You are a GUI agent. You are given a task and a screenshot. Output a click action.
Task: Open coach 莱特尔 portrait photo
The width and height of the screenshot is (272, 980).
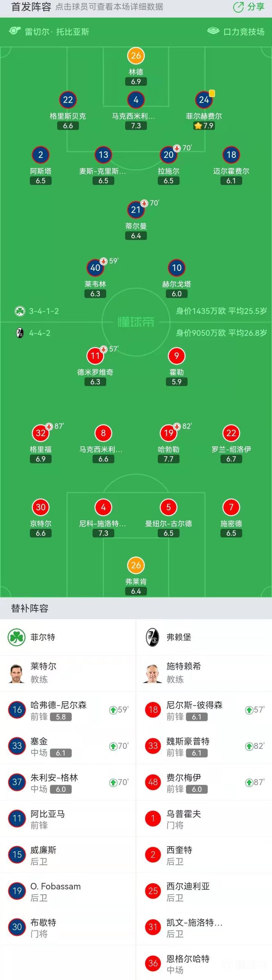17,673
